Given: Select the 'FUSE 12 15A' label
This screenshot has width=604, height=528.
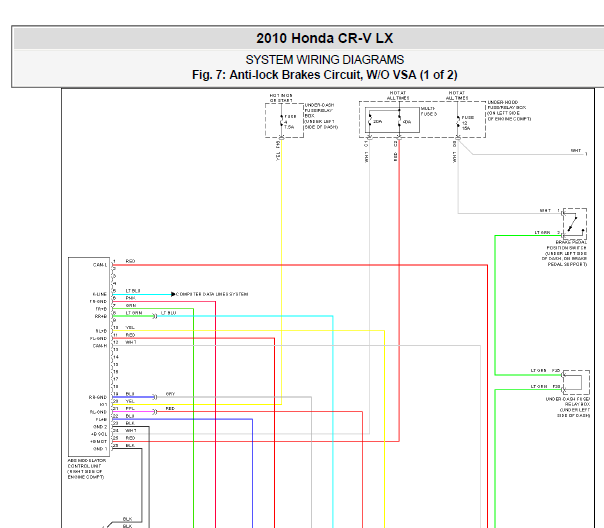Looking at the screenshot, I should tap(468, 123).
